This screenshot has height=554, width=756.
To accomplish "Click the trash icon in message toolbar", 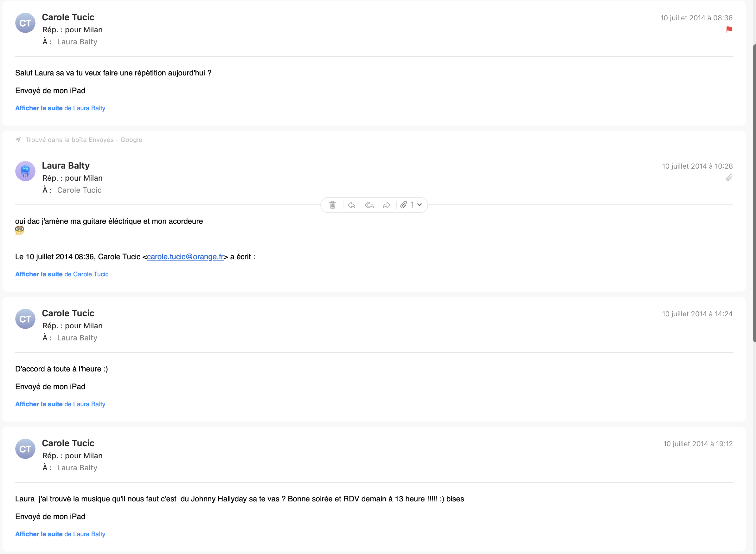I will (332, 205).
